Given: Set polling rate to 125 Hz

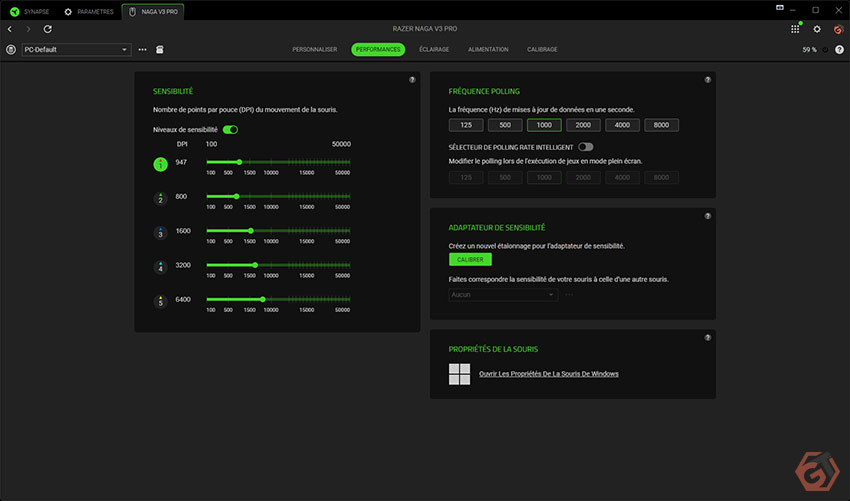Looking at the screenshot, I should pos(466,125).
